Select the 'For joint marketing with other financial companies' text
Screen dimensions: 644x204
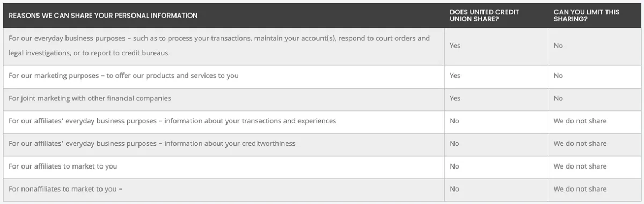(90, 98)
